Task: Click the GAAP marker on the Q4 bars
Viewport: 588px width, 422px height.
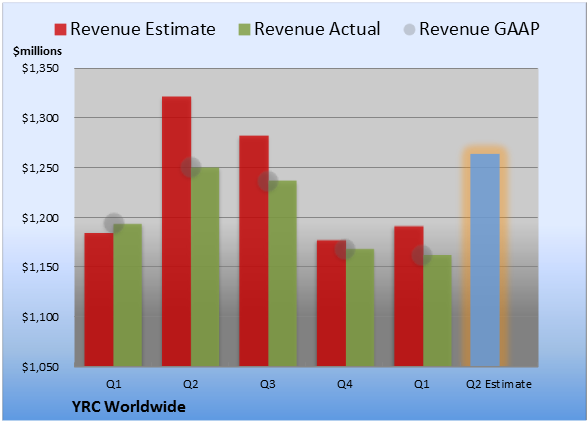Action: pyautogui.click(x=345, y=249)
